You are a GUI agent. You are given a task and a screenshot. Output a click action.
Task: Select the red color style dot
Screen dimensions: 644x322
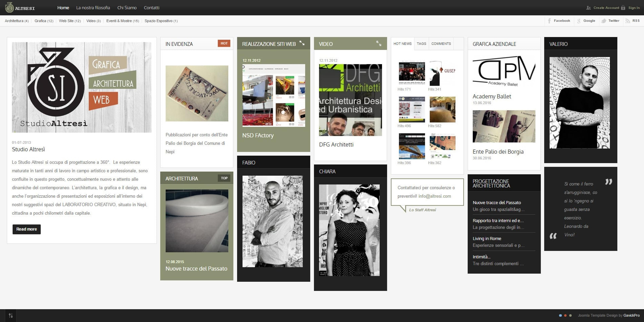point(565,315)
